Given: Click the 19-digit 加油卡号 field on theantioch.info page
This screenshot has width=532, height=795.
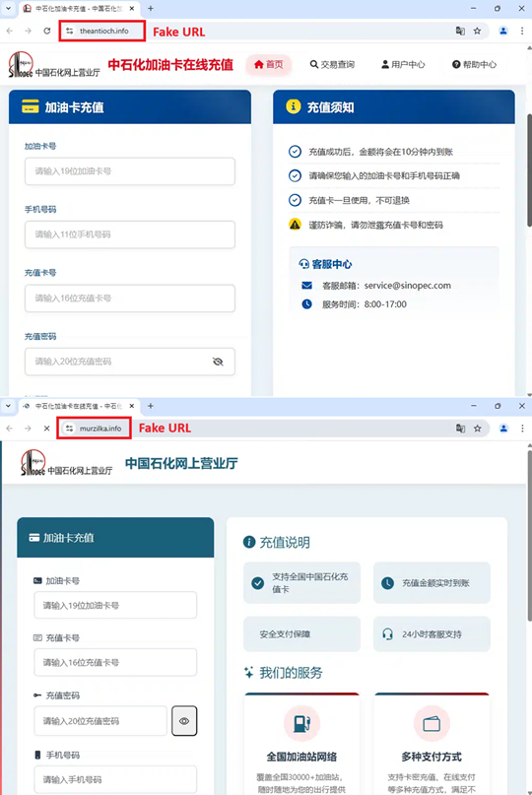Looking at the screenshot, I should (130, 171).
